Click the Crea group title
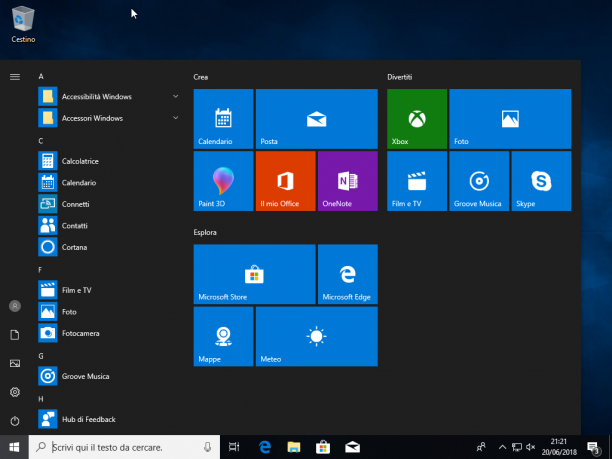612x459 pixels. [201, 77]
